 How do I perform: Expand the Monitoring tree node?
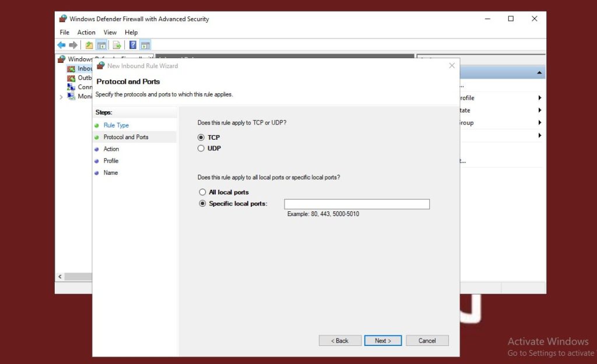[61, 97]
